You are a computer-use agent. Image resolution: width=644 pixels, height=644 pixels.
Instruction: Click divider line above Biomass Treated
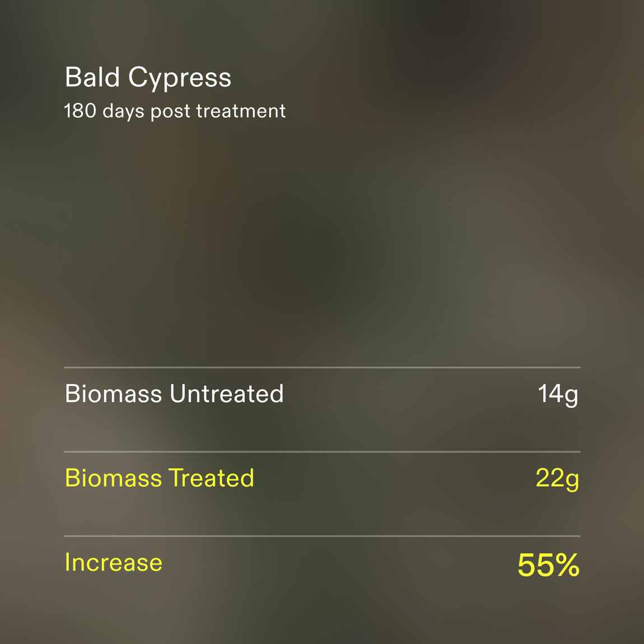[322, 451]
